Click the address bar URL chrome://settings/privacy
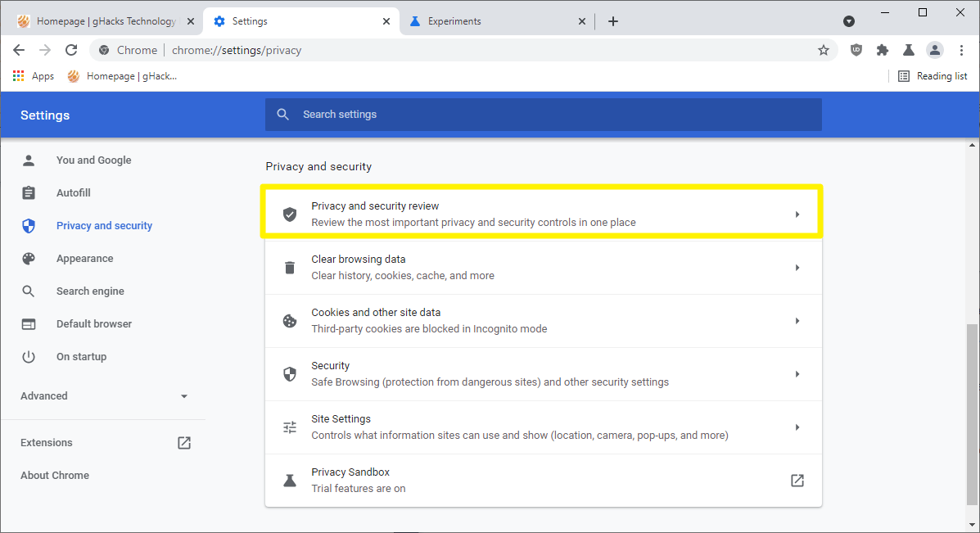 pyautogui.click(x=237, y=50)
